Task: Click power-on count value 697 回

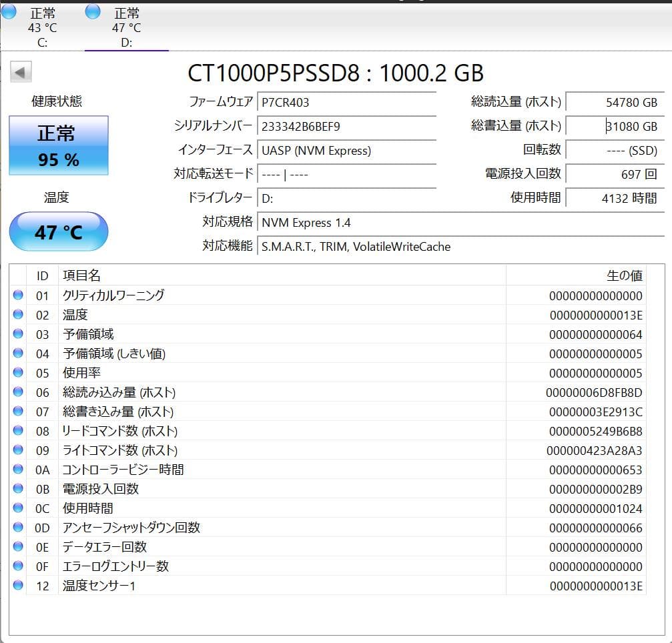Action: [x=615, y=174]
